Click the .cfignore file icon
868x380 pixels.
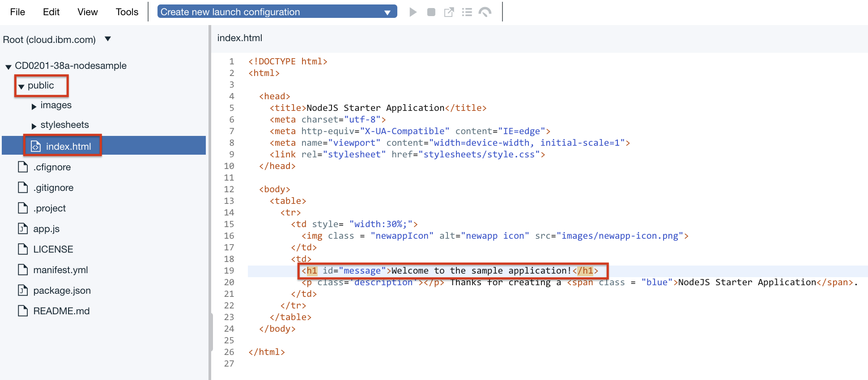point(23,167)
